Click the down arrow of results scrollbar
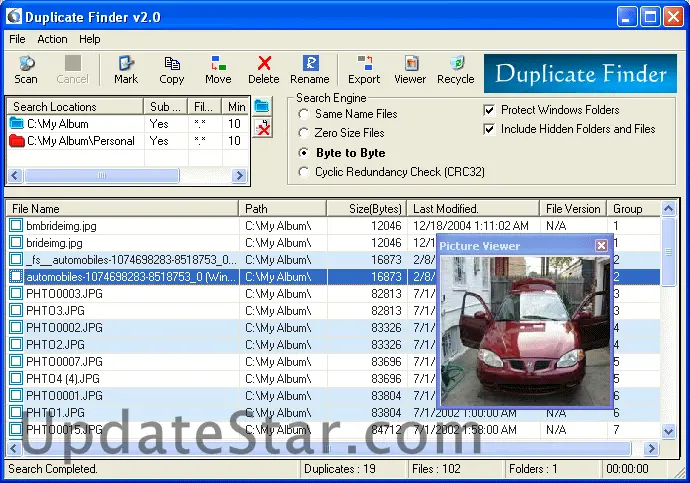Image resolution: width=690 pixels, height=483 pixels. pos(668,431)
